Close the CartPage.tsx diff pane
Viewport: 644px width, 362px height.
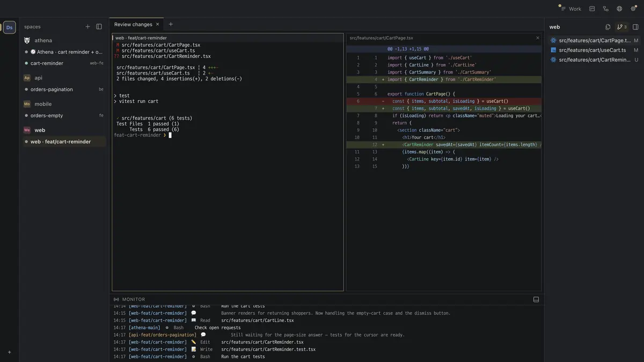(x=538, y=38)
